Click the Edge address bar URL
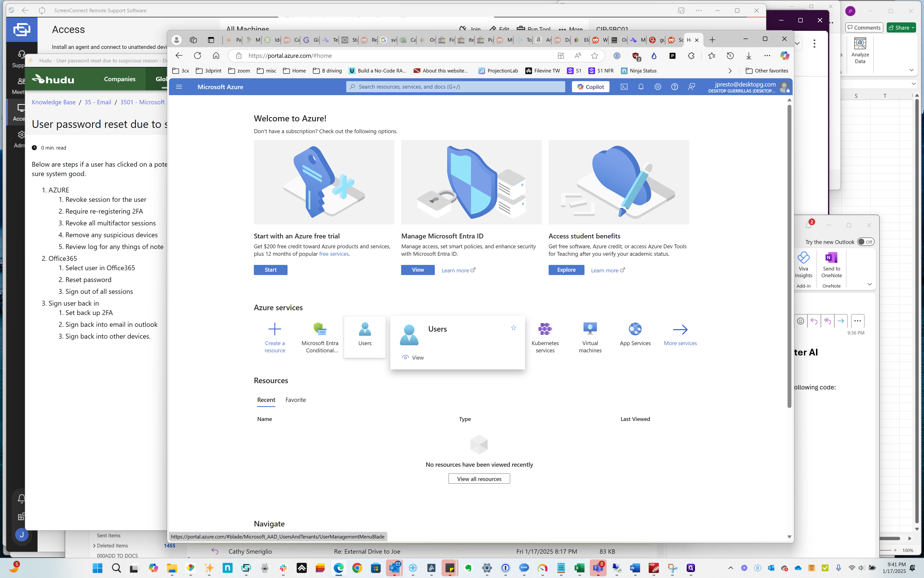The image size is (924, 578). tap(290, 56)
